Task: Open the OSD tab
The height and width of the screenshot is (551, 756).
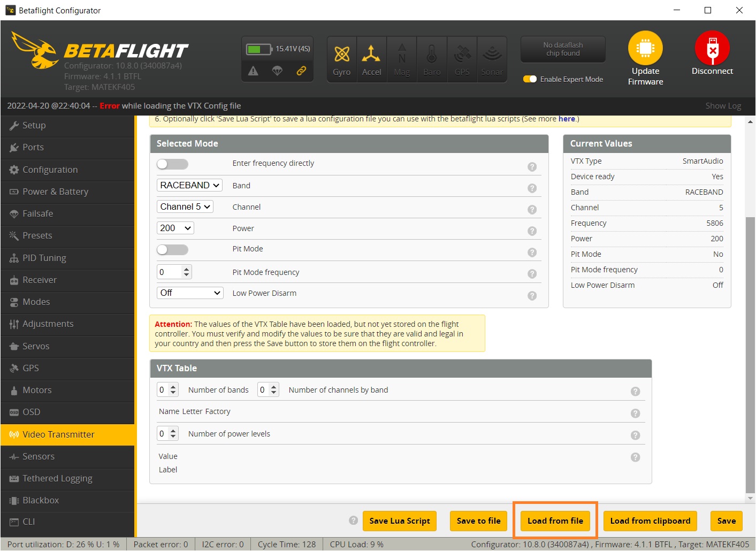Action: point(67,412)
